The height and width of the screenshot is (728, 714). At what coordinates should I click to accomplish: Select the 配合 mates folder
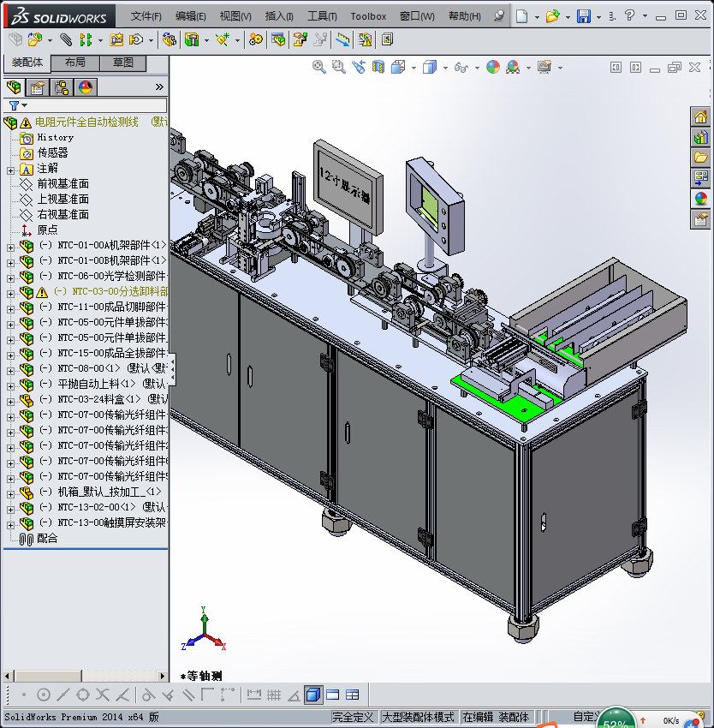pyautogui.click(x=47, y=538)
